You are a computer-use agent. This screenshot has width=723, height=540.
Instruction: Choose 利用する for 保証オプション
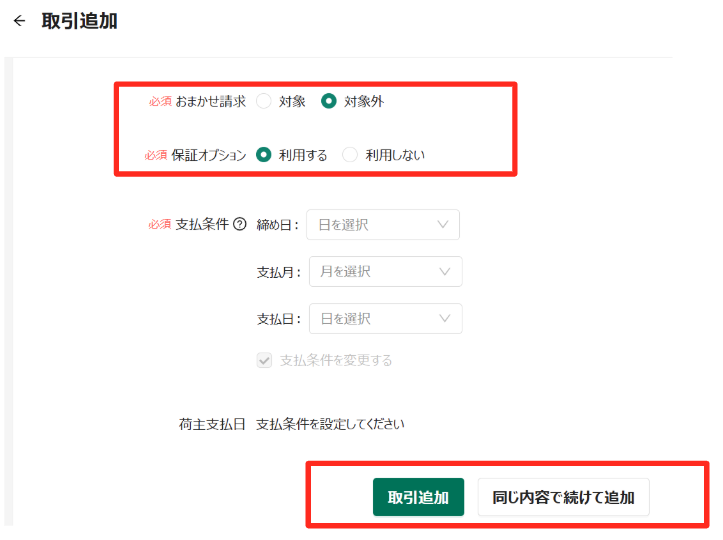pyautogui.click(x=264, y=154)
